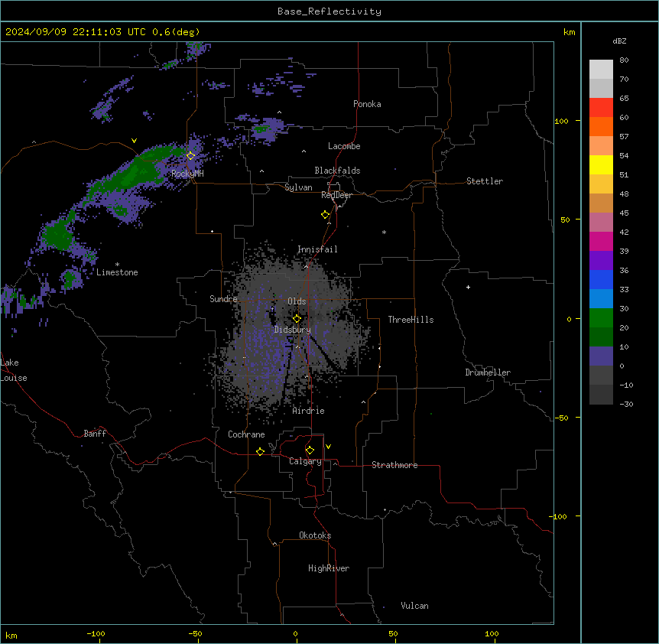659x644 pixels.
Task: Click the legend value 80
Action: 624,60
